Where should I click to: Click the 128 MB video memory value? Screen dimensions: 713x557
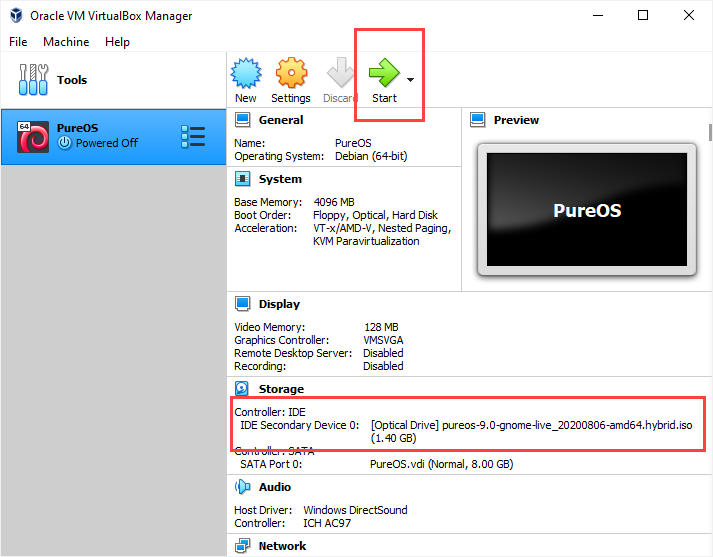pyautogui.click(x=381, y=327)
